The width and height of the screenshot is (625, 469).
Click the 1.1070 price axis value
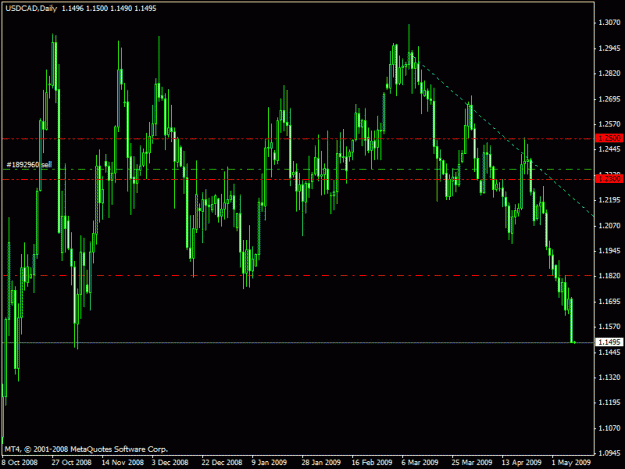609,428
